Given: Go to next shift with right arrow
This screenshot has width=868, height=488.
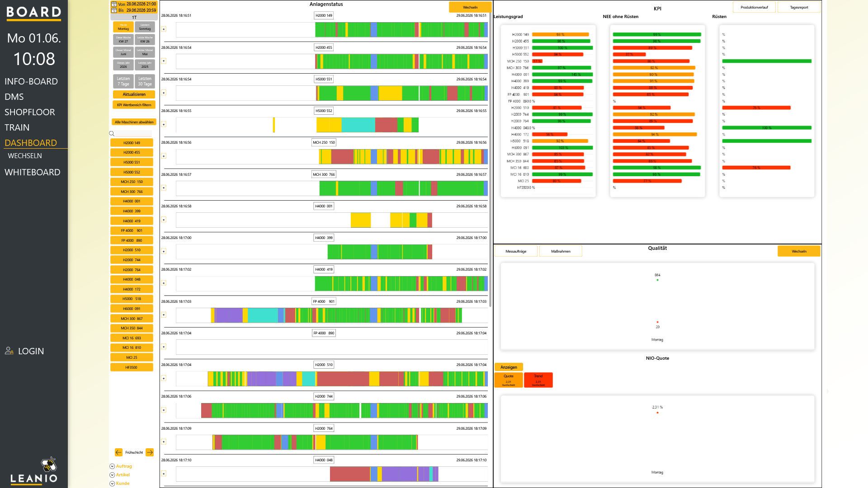Looking at the screenshot, I should point(150,452).
